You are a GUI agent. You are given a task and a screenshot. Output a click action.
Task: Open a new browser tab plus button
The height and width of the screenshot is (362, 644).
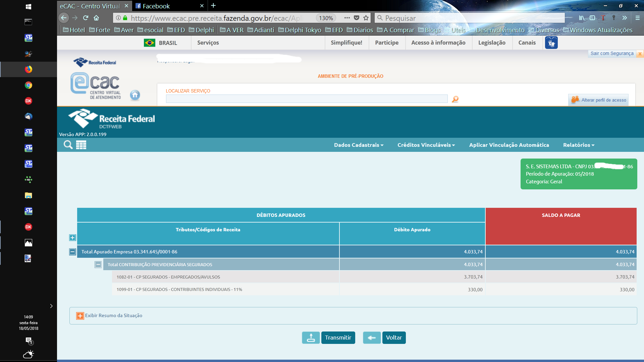(x=213, y=6)
